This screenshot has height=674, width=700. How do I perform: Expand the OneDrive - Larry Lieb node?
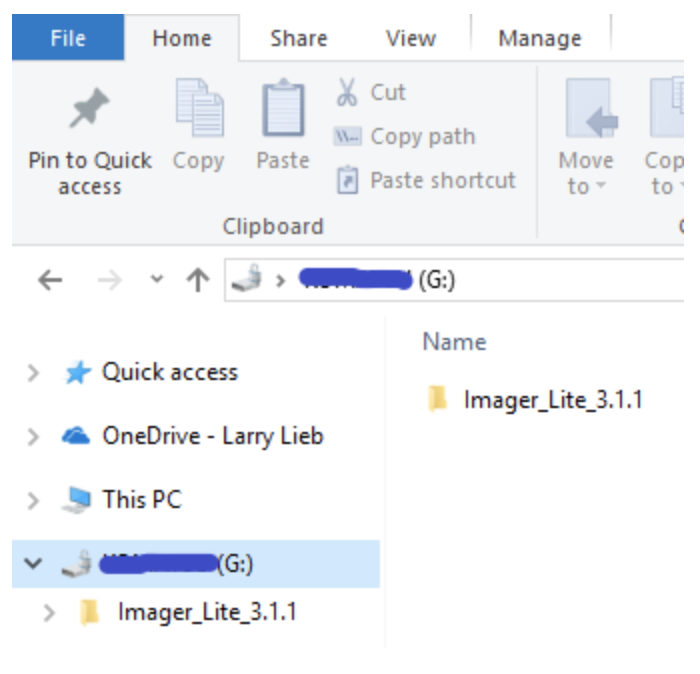[34, 437]
